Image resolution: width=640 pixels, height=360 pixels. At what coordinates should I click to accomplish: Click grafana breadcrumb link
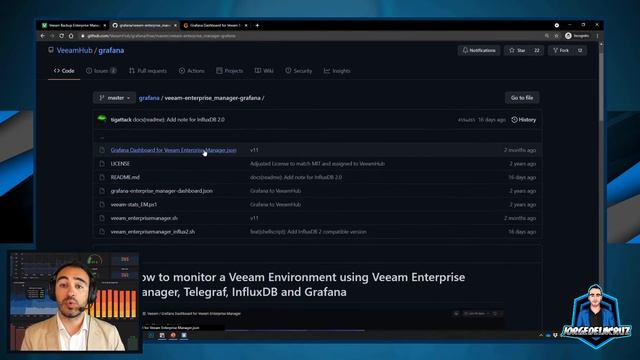pos(149,98)
